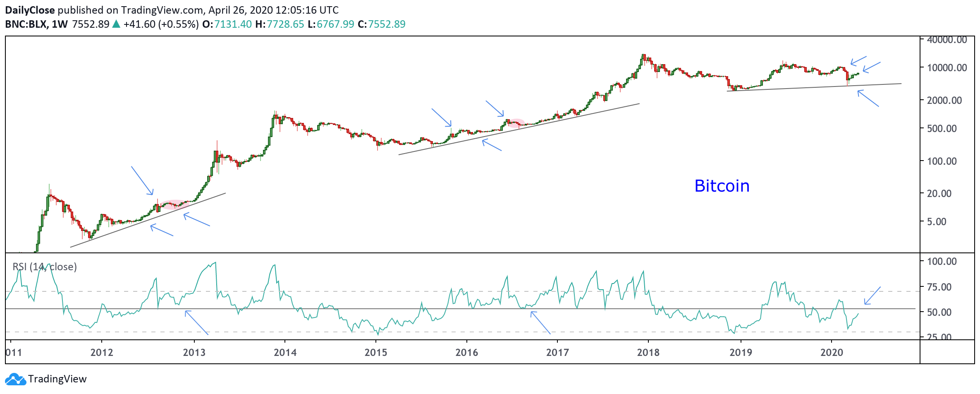Click the close value after C:
The image size is (980, 394).
pyautogui.click(x=387, y=24)
